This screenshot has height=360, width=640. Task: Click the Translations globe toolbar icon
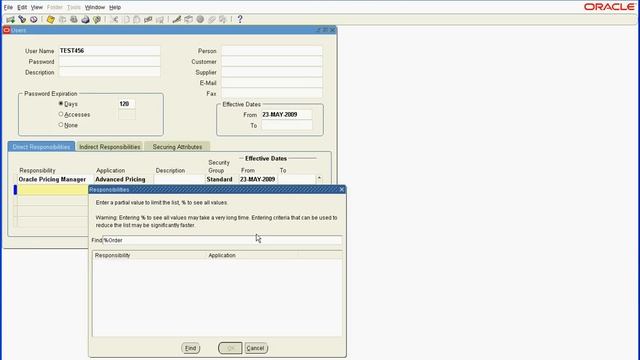[200, 19]
